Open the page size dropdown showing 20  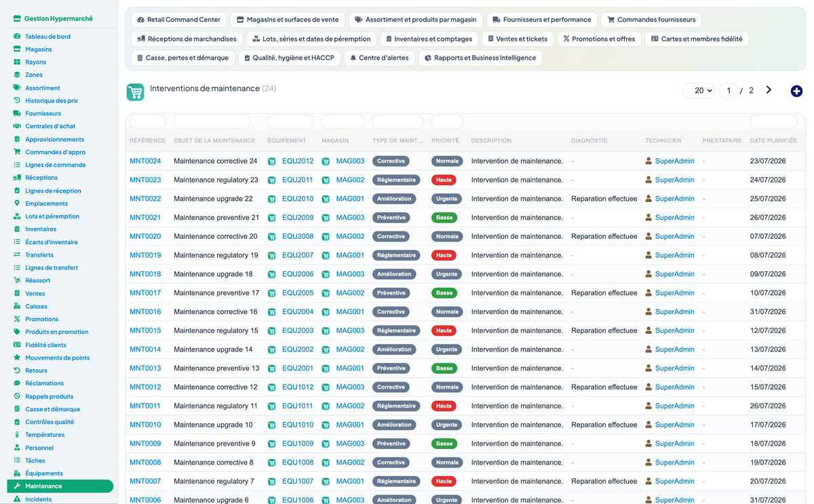pos(699,90)
